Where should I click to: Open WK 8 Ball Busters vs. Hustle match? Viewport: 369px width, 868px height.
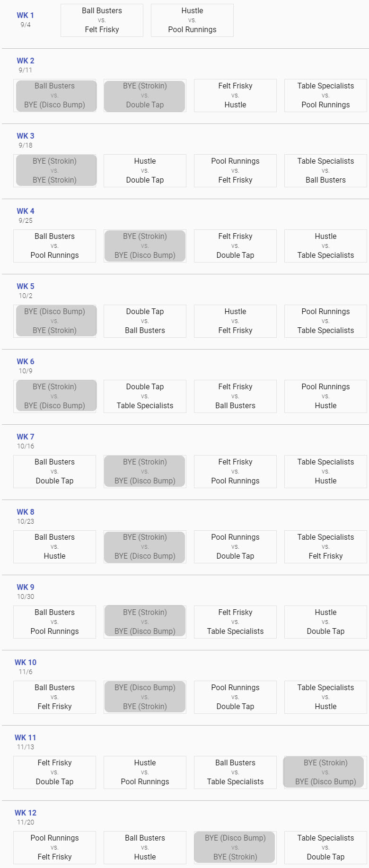coord(54,547)
